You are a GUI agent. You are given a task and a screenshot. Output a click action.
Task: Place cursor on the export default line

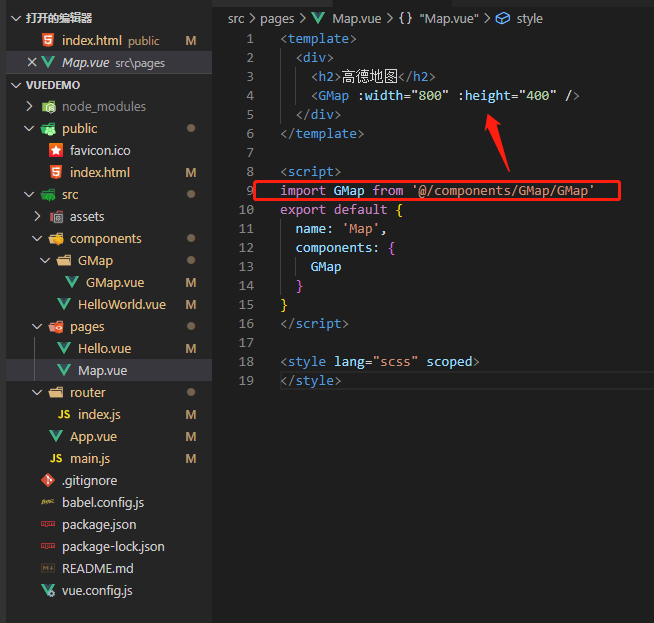tap(341, 210)
